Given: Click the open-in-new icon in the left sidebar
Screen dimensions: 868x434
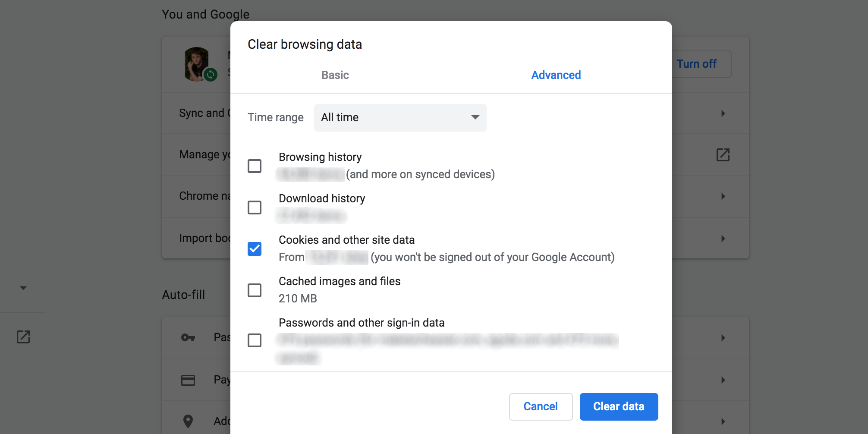Looking at the screenshot, I should click(x=24, y=337).
